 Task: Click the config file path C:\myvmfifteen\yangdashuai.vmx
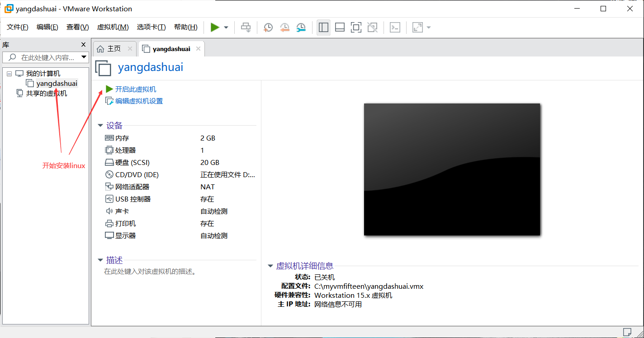point(369,286)
